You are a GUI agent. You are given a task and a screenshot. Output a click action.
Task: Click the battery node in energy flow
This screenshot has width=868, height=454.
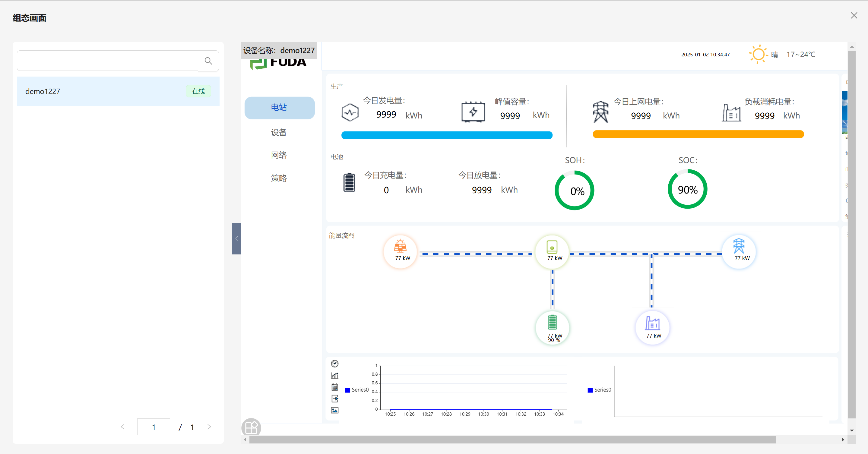[552, 327]
